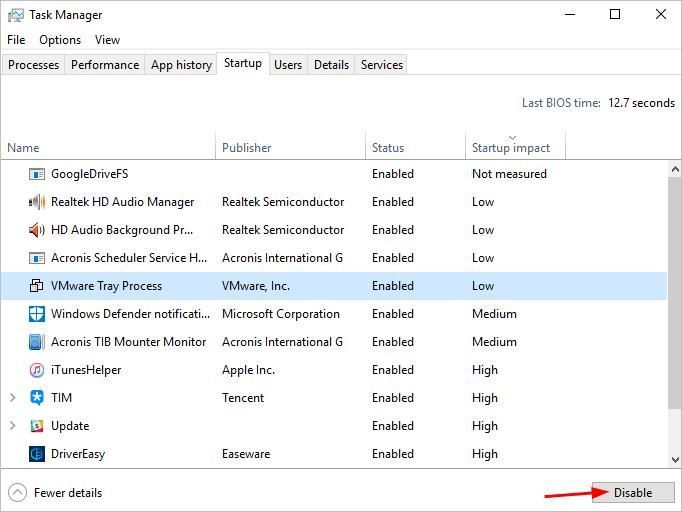Click the VMware, Inc. publisher cell
This screenshot has width=682, height=512.
point(256,286)
